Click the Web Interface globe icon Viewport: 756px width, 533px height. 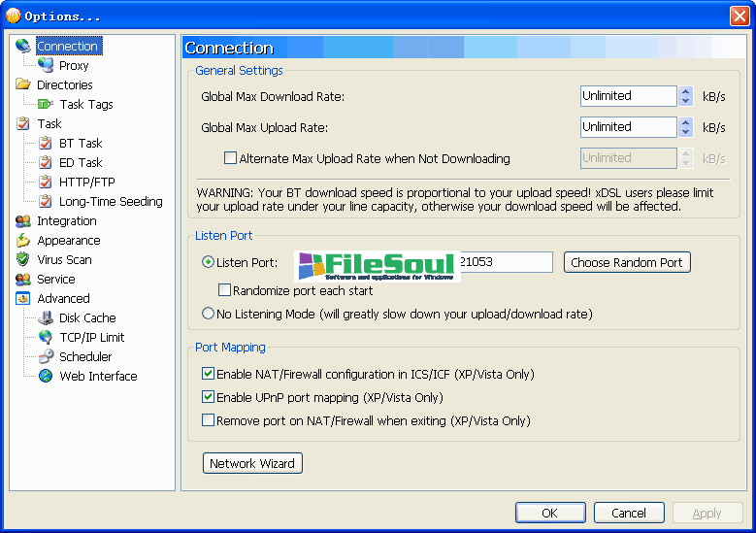pos(46,376)
